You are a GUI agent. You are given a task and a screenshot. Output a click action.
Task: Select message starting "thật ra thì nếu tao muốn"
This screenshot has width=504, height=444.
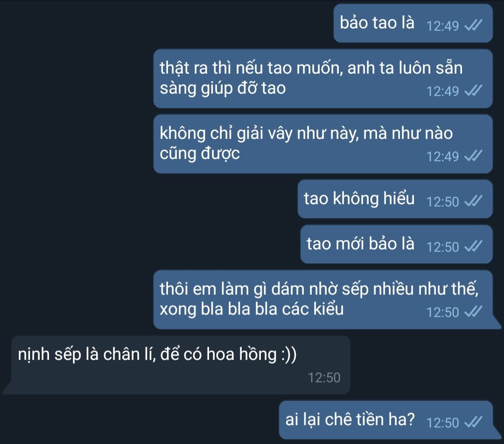[323, 79]
